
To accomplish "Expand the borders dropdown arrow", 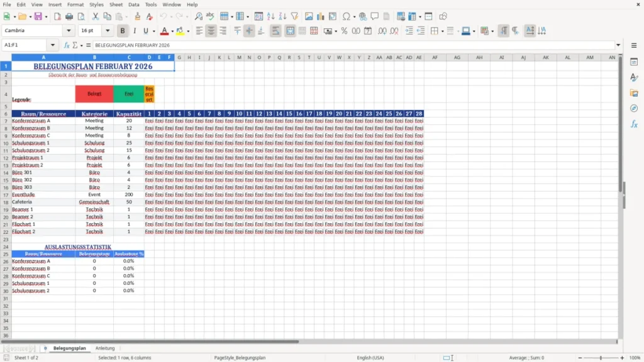I will 442,31.
